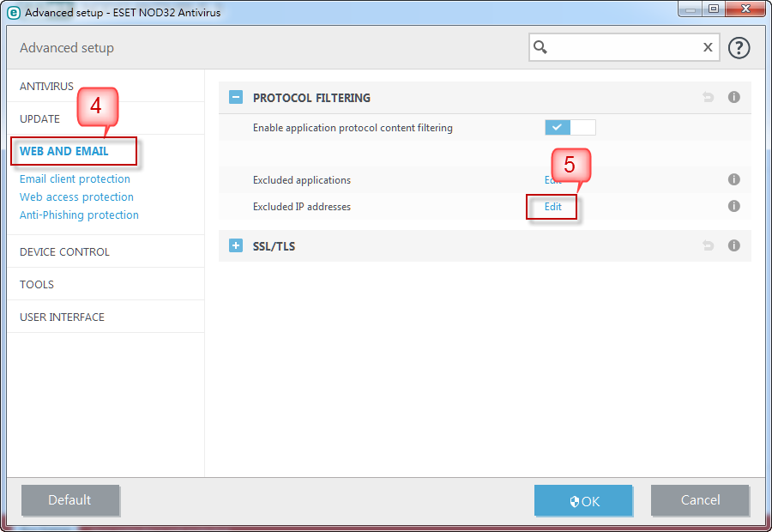Show info for Protocol Filtering section
This screenshot has height=532, width=772.
pos(733,97)
